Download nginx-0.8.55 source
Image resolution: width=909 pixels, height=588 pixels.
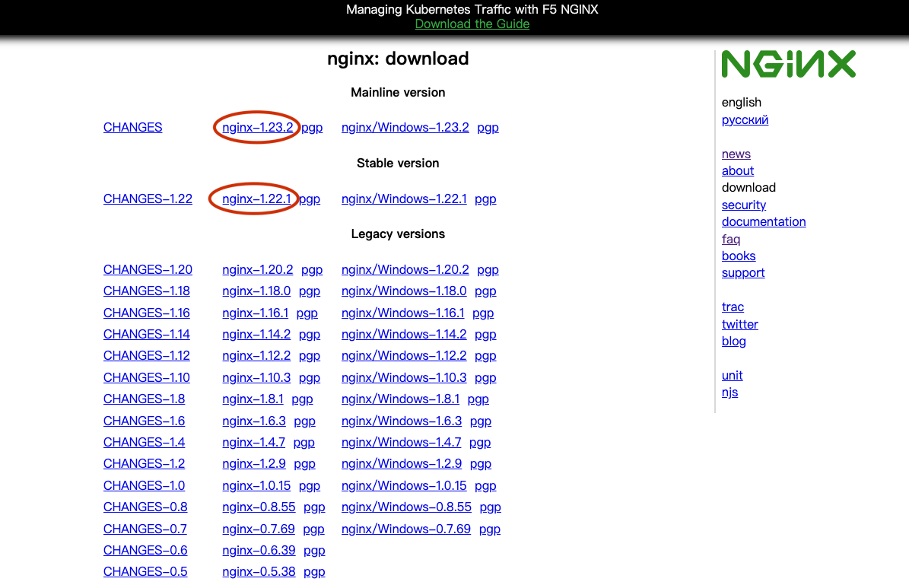(x=259, y=507)
